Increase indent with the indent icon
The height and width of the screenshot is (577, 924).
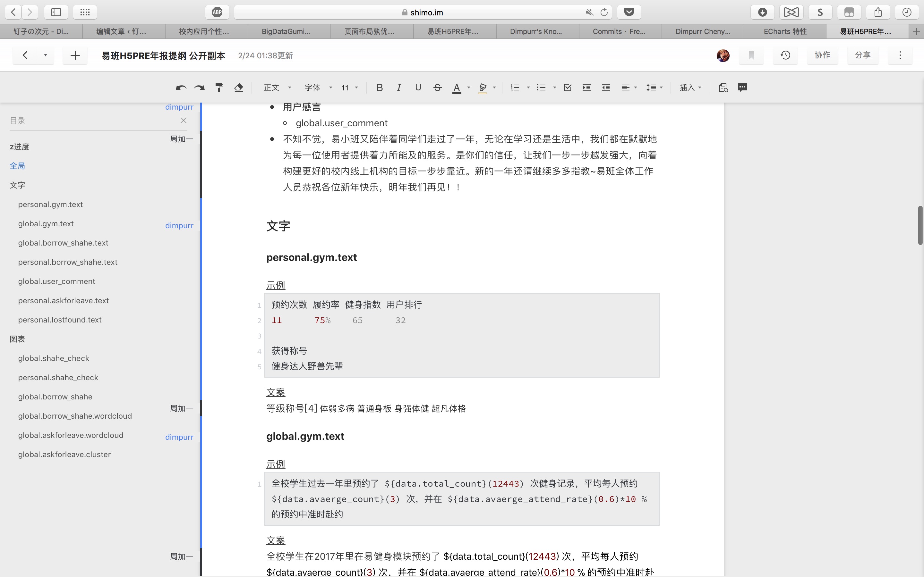pyautogui.click(x=586, y=88)
